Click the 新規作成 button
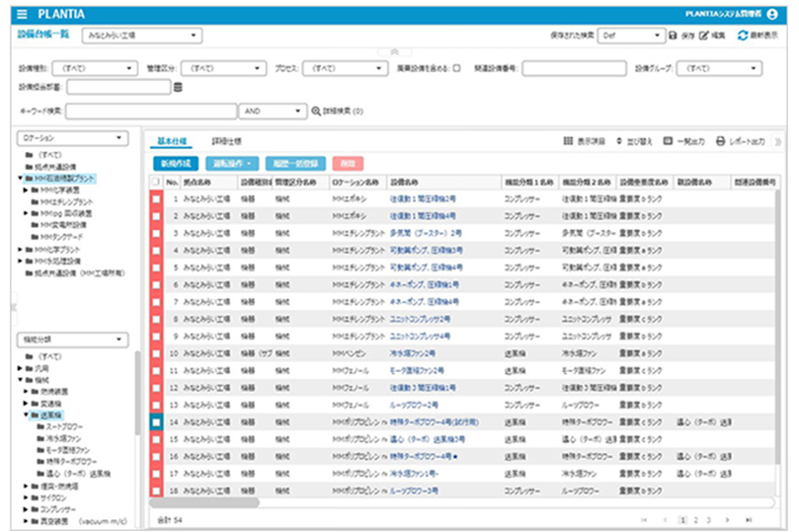799x532 pixels. click(x=176, y=164)
